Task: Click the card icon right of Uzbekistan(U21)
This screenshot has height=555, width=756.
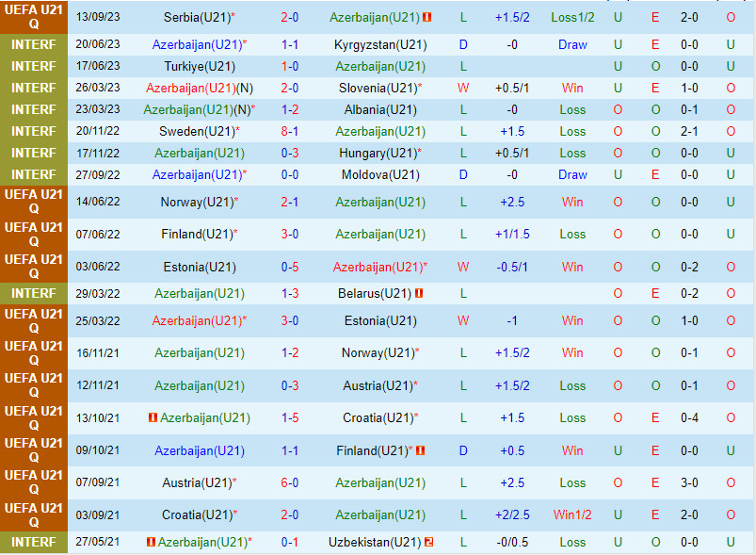Action: 428,542
